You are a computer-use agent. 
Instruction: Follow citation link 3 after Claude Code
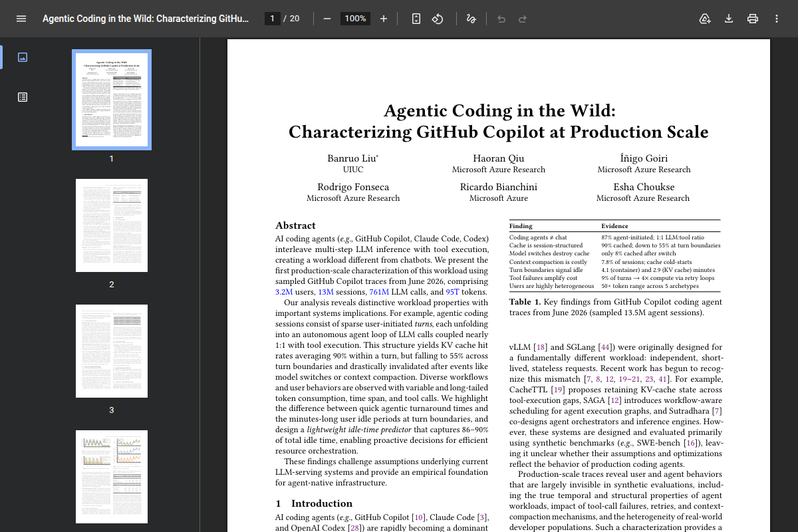(x=483, y=517)
